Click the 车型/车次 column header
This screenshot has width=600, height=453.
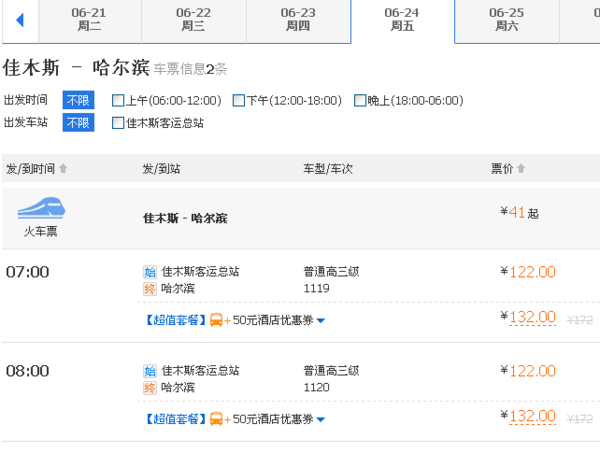point(328,168)
